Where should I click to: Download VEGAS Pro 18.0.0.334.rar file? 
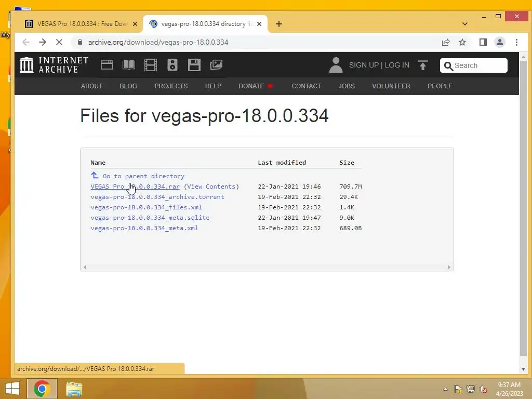135,187
